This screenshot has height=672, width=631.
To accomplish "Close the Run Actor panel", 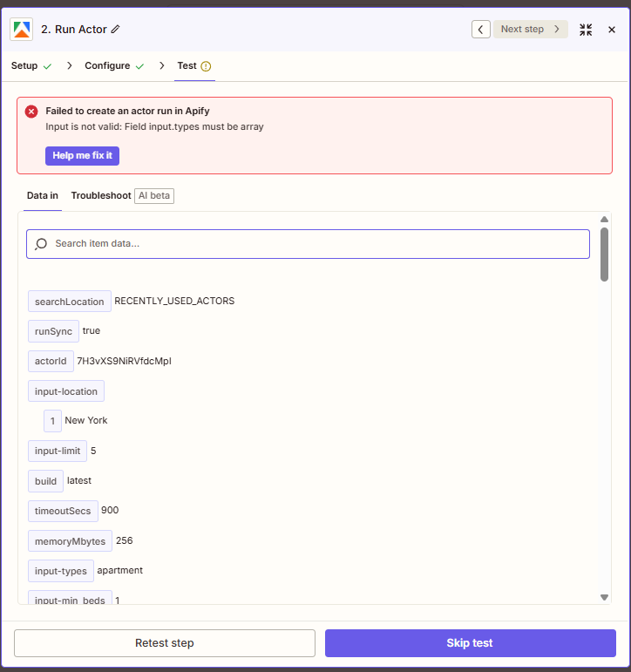I will [x=612, y=30].
